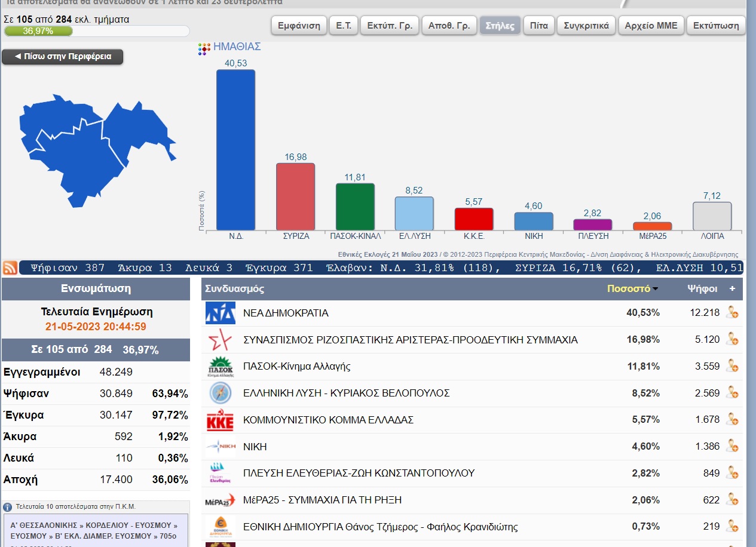Click the ΕΛΛΗΝΙΚΗ ΛΥΣΗ compass logo
Screen dimensions: 756x547
point(220,394)
